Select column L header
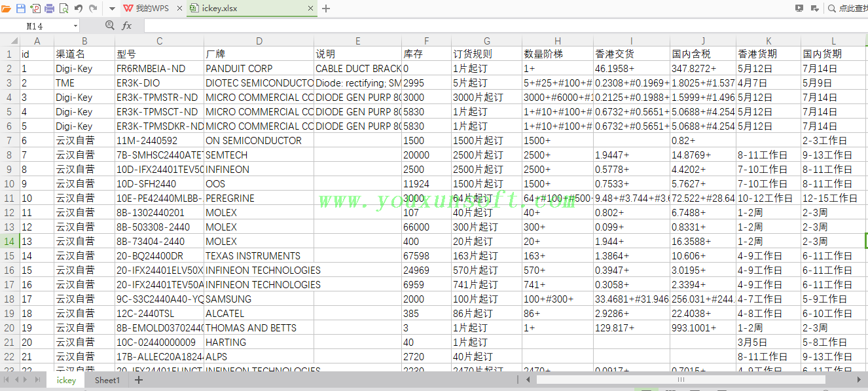Screen dimensions: 868x391 [x=834, y=41]
